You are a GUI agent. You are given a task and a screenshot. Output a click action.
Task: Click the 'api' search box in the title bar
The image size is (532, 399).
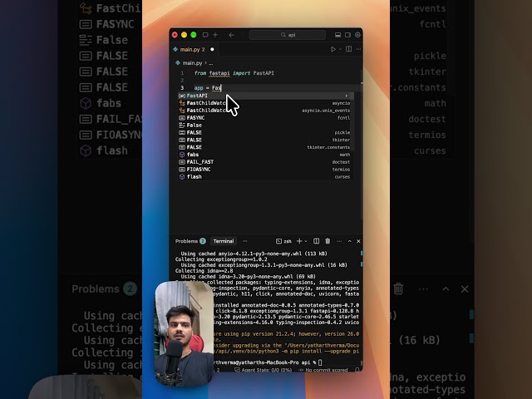288,35
